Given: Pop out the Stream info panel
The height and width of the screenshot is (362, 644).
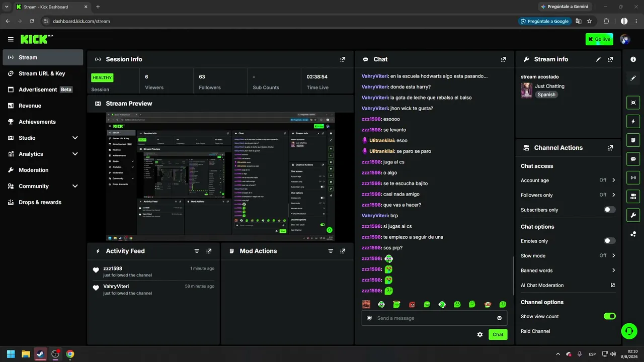Looking at the screenshot, I should (610, 59).
